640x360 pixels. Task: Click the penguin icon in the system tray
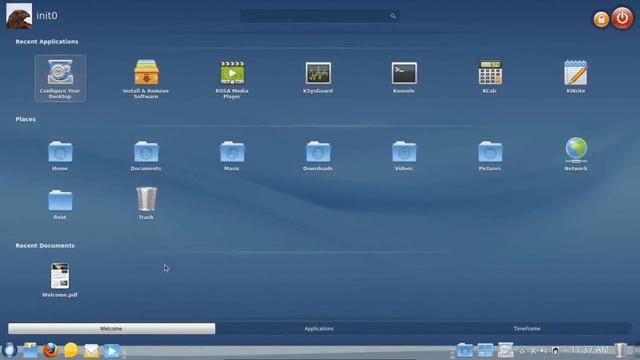[x=556, y=350]
